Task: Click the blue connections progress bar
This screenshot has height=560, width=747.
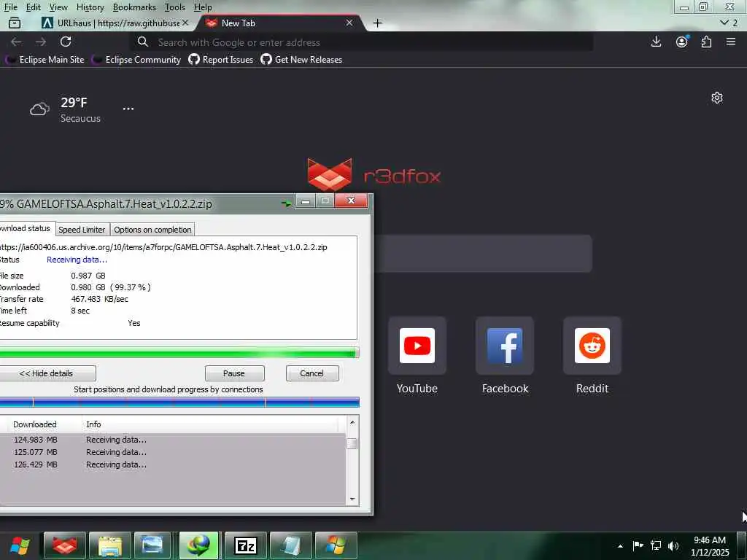Action: (179, 402)
